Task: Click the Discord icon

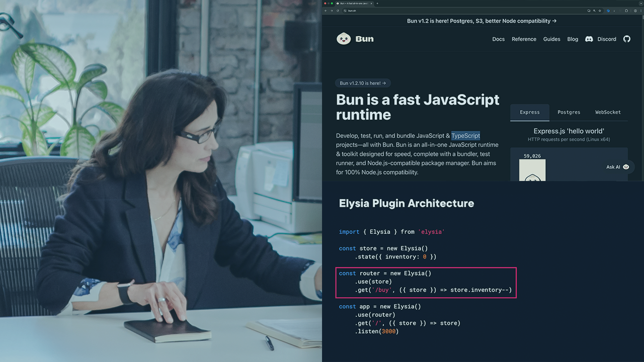Action: point(589,39)
